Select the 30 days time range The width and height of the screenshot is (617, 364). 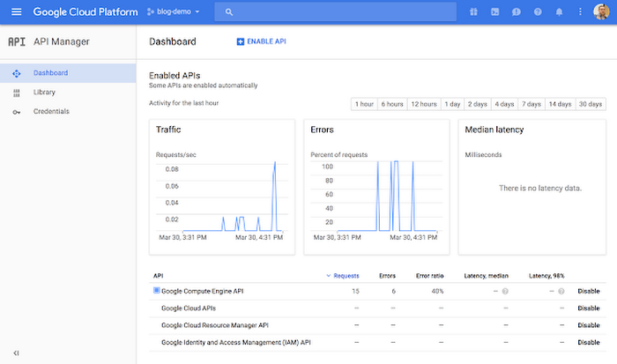click(591, 104)
